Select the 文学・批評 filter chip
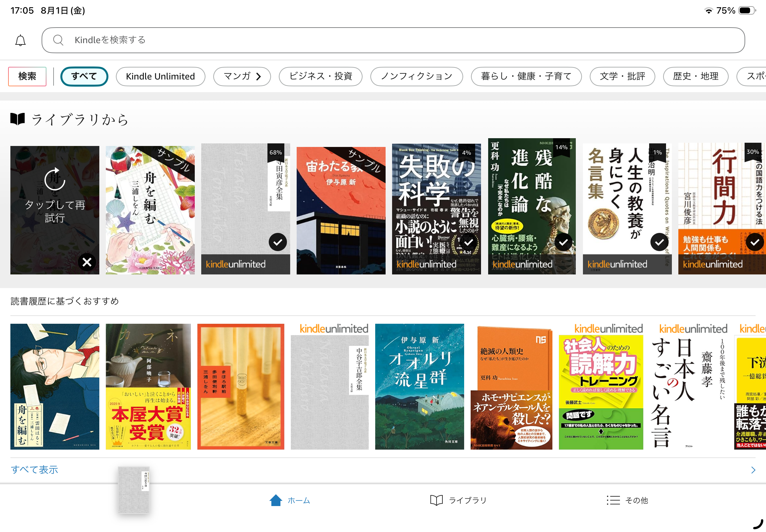This screenshot has width=766, height=532. 622,76
